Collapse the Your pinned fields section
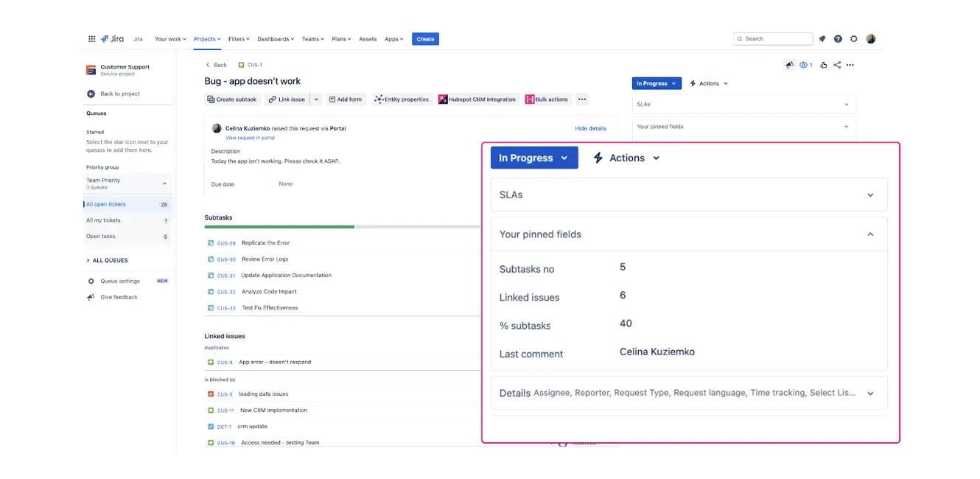980x479 pixels. [870, 234]
